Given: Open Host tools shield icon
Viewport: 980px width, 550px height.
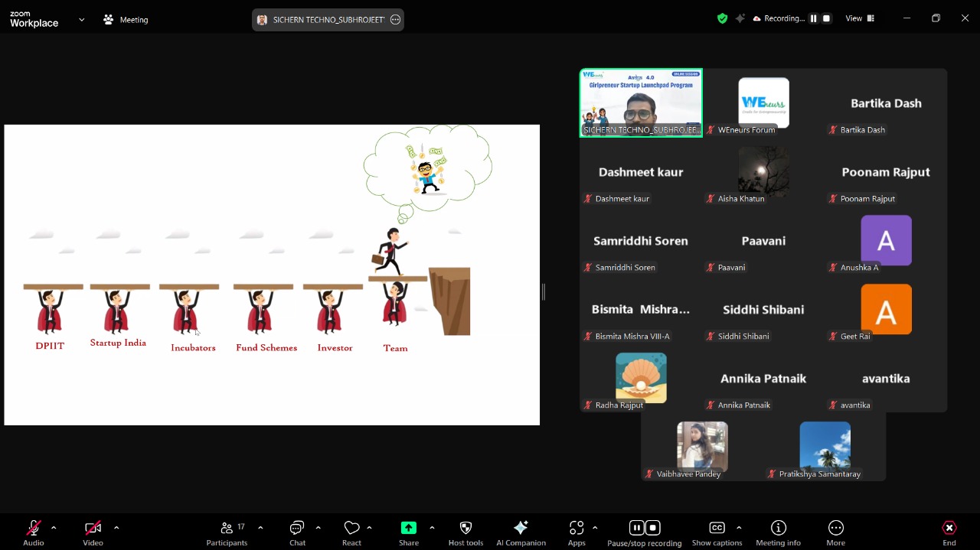Looking at the screenshot, I should (465, 532).
